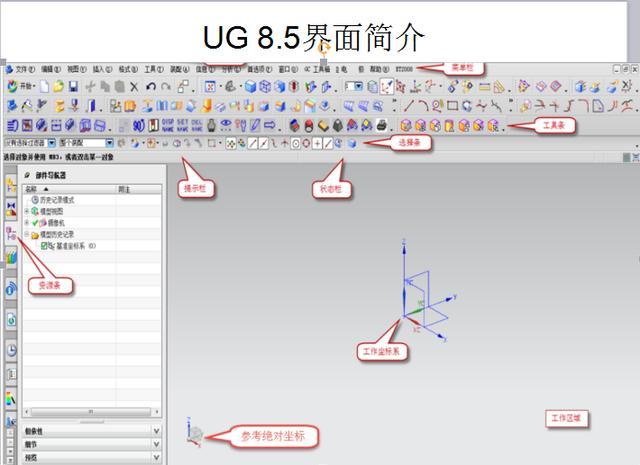
Task: Toggle the 基准坐标系 checkbox
Action: click(44, 246)
